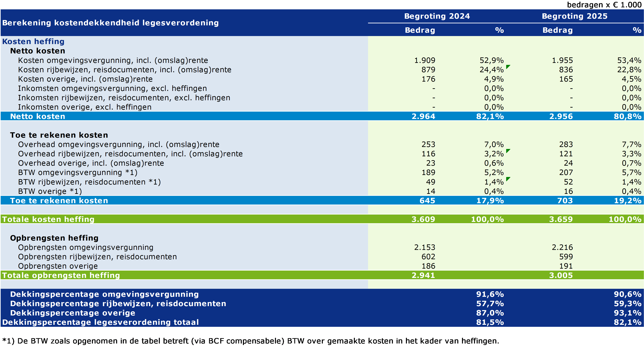Click value 2.153 for Opbrengsten omgevingsvergunning
The width and height of the screenshot is (644, 355).
(425, 248)
